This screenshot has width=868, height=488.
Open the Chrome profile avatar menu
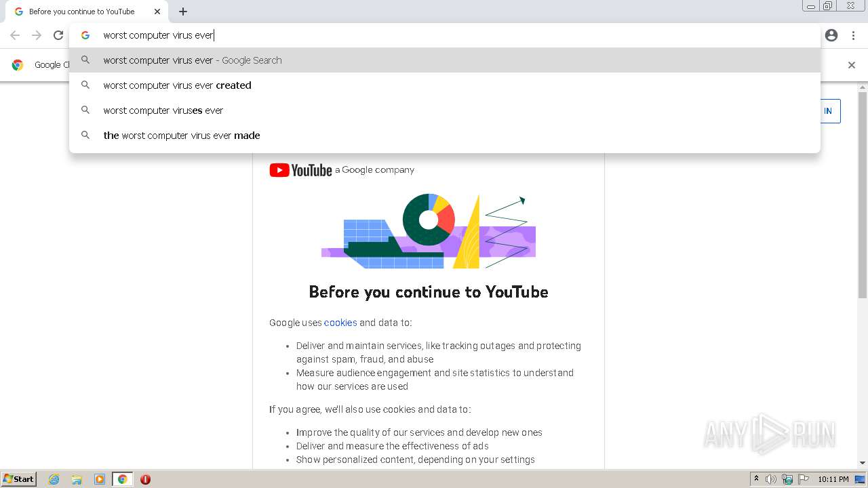pos(831,35)
